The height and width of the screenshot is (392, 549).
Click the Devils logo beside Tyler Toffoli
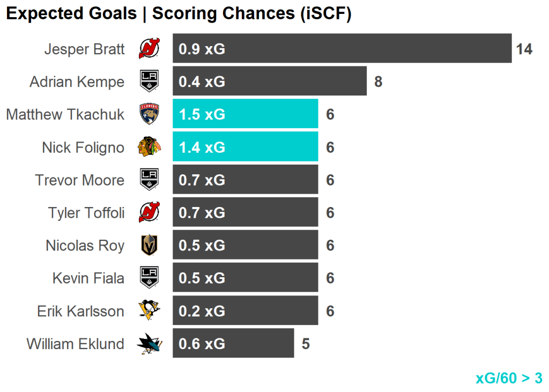click(149, 212)
